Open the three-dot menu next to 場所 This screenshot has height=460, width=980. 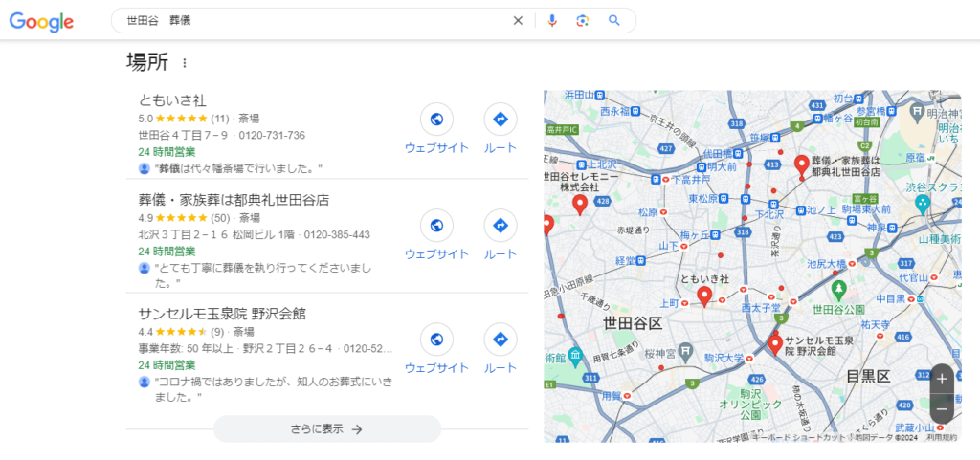184,63
